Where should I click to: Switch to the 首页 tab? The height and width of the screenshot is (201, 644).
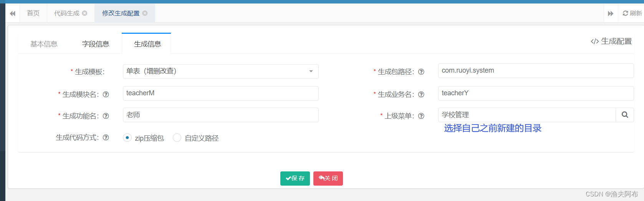(x=33, y=13)
